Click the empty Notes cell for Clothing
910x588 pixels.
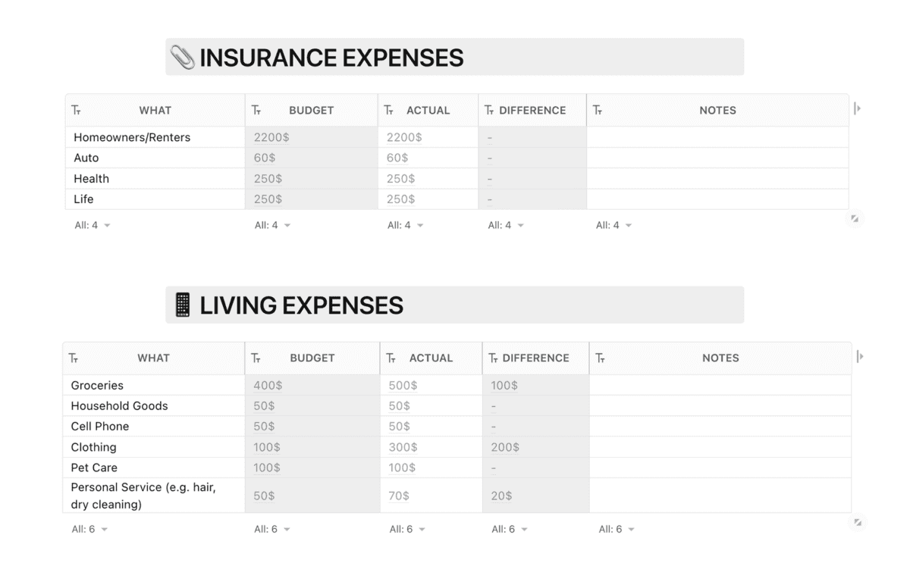pos(720,447)
